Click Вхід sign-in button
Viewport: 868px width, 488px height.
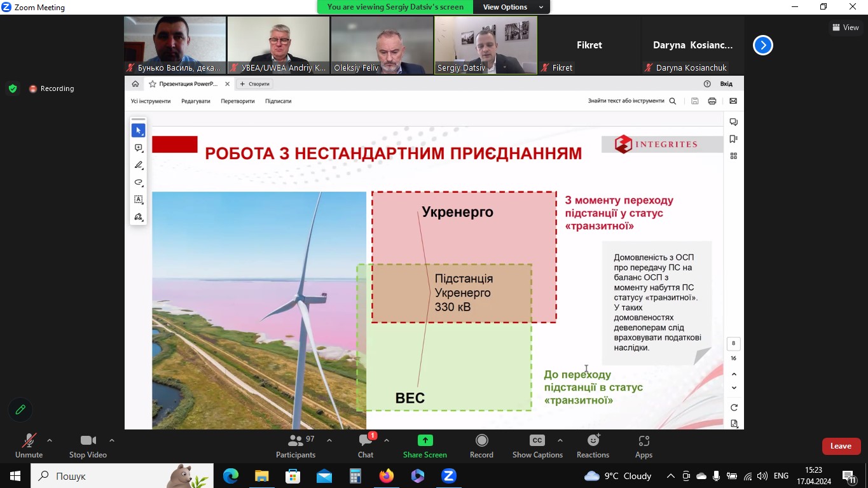(x=726, y=84)
